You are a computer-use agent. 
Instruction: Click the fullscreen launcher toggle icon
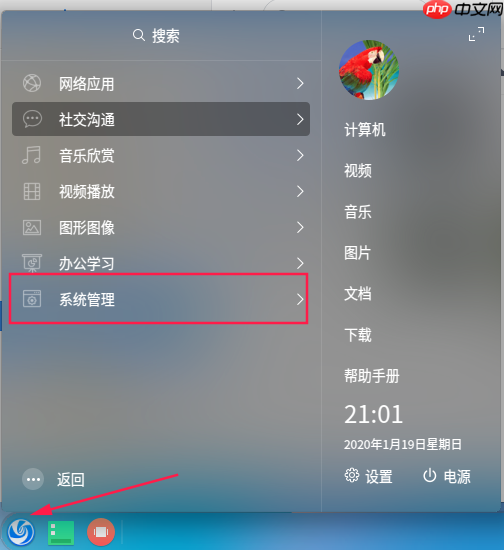476,34
